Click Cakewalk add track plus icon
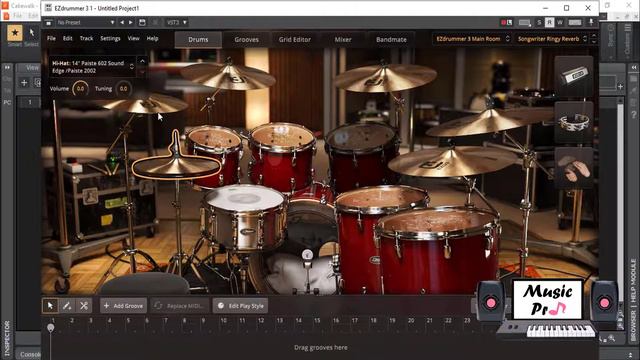Viewport: 640px width, 360px height. click(24, 83)
